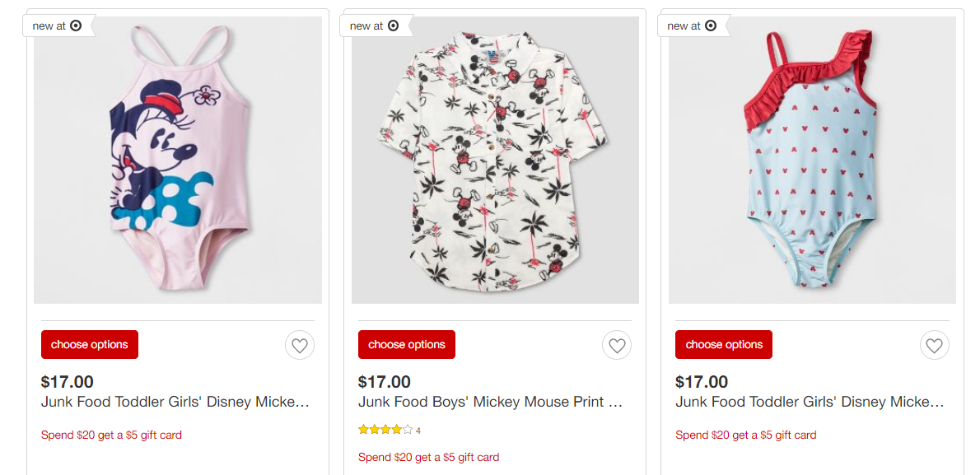Choose options for blue ruffle swimsuit
This screenshot has height=475, width=980.
tap(724, 344)
